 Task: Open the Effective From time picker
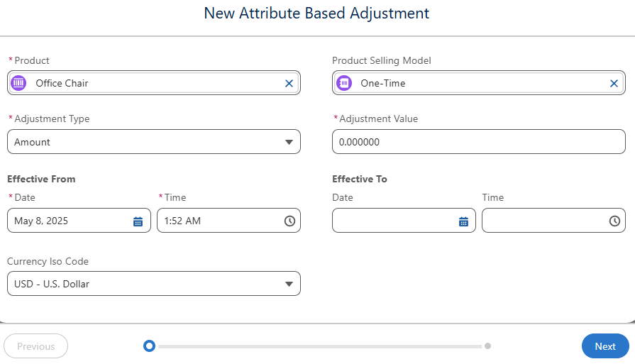(289, 221)
